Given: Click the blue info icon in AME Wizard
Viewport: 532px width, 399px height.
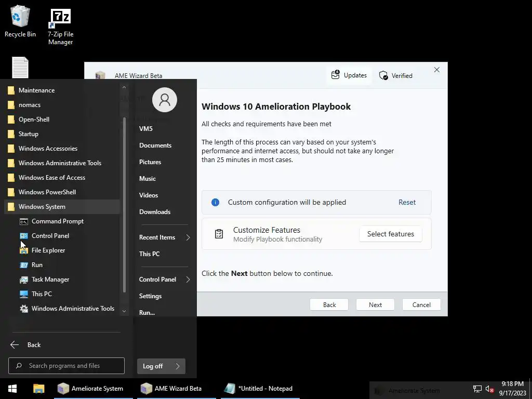Looking at the screenshot, I should coord(215,202).
